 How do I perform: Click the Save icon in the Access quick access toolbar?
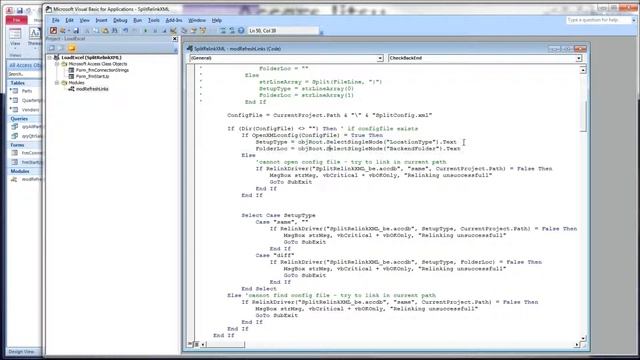(19, 10)
